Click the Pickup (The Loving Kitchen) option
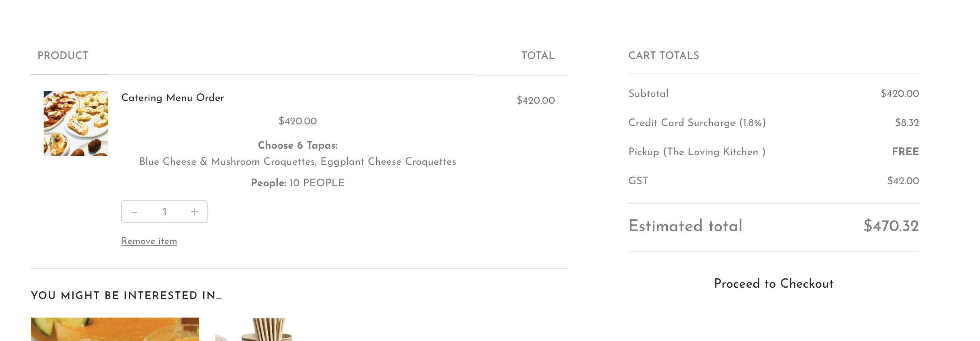Viewport: 980px width, 341px height. click(697, 152)
